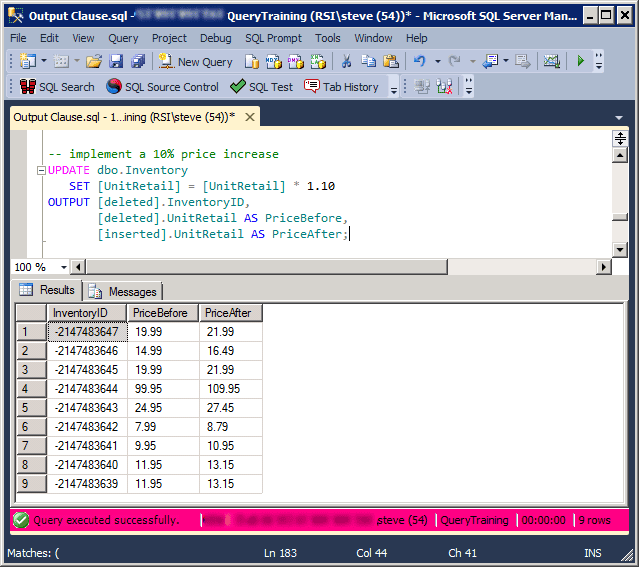Click the Analysis Services XMLA Query icon
This screenshot has height=567, width=639.
point(318,62)
